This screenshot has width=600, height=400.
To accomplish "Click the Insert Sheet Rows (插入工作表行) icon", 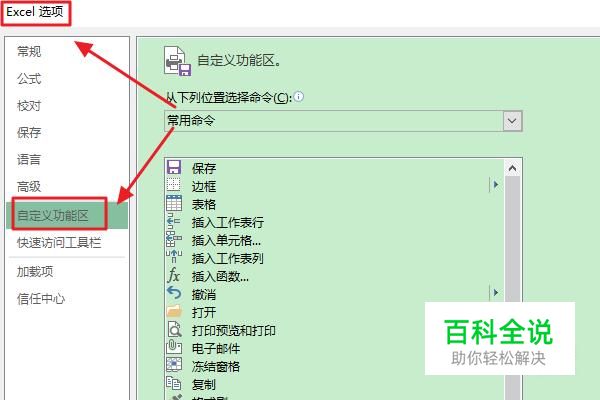I will (174, 222).
